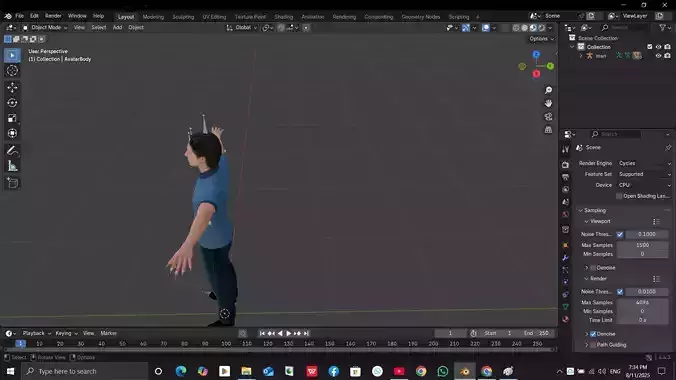Enable Open Shading Language checkbox
Screen dimensions: 676x380
click(619, 196)
